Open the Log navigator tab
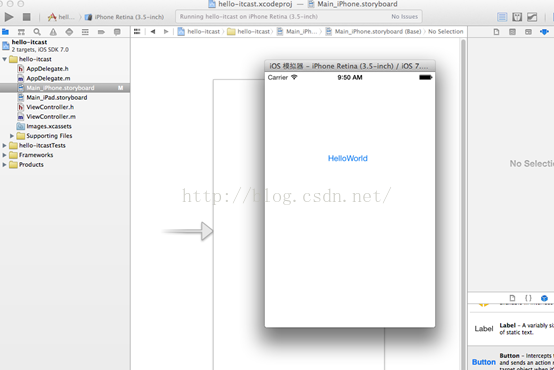The width and height of the screenshot is (554, 370). click(117, 32)
